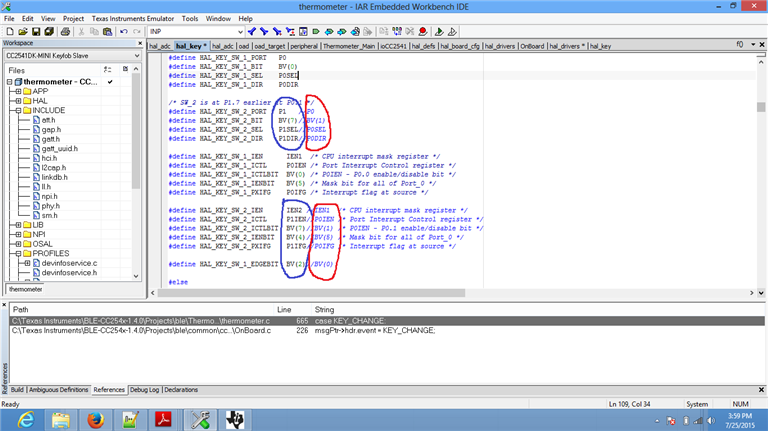
Task: Expand the OSAL folder
Action: 18,244
